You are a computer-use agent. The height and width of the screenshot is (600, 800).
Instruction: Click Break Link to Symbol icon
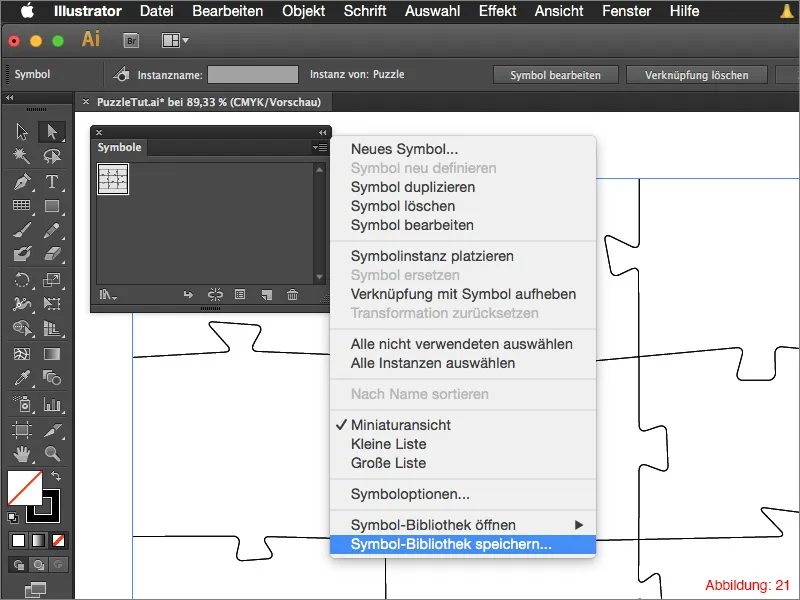(x=215, y=294)
